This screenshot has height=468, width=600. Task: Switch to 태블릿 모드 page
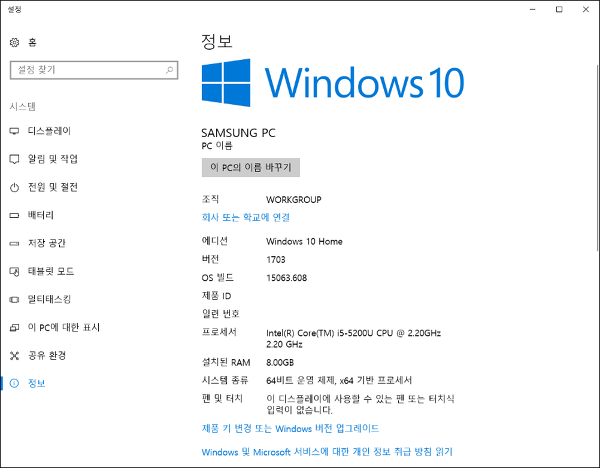point(51,272)
